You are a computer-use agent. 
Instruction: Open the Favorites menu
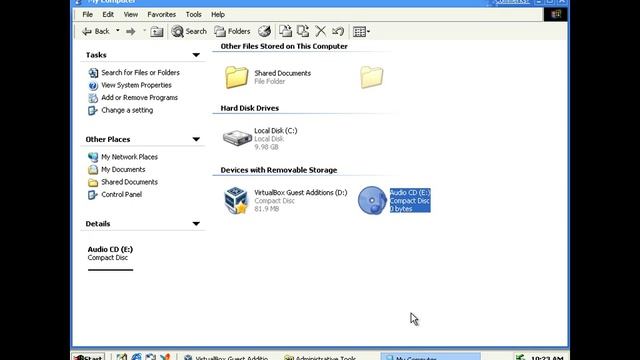(161, 14)
